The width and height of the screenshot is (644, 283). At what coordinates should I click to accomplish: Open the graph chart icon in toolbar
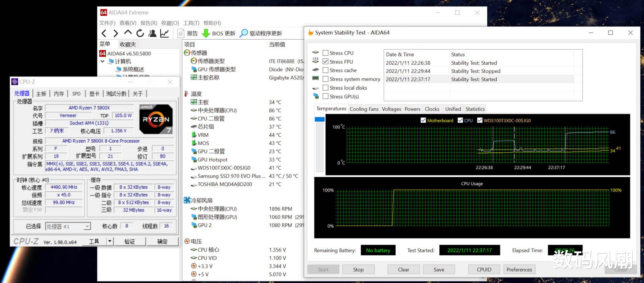165,33
